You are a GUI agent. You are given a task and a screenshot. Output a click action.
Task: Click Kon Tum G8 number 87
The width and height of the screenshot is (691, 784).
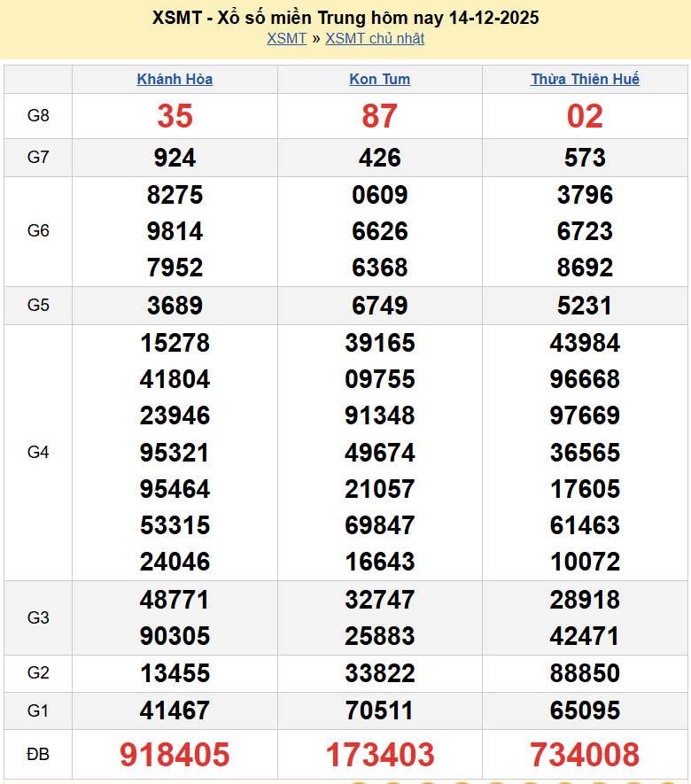(x=379, y=116)
